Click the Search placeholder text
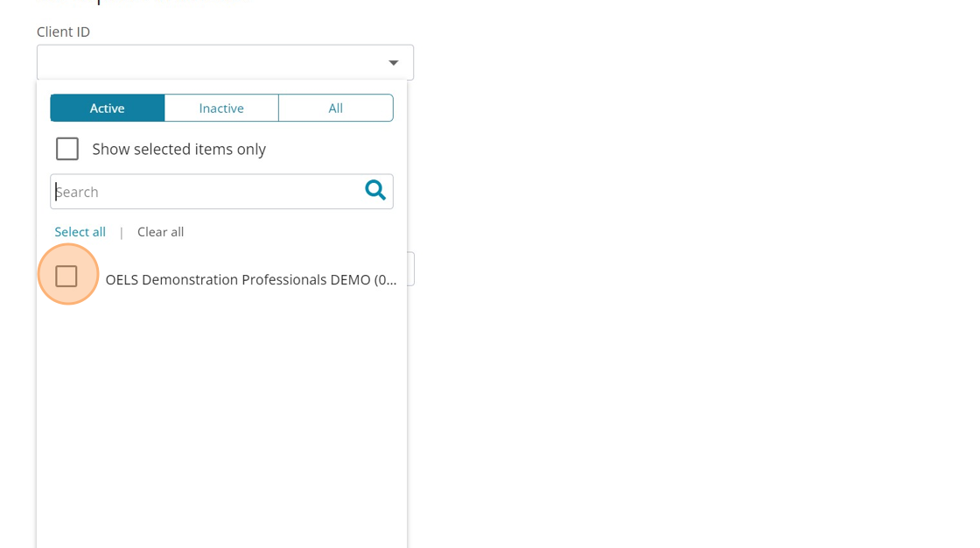The width and height of the screenshot is (980, 548). coord(78,193)
